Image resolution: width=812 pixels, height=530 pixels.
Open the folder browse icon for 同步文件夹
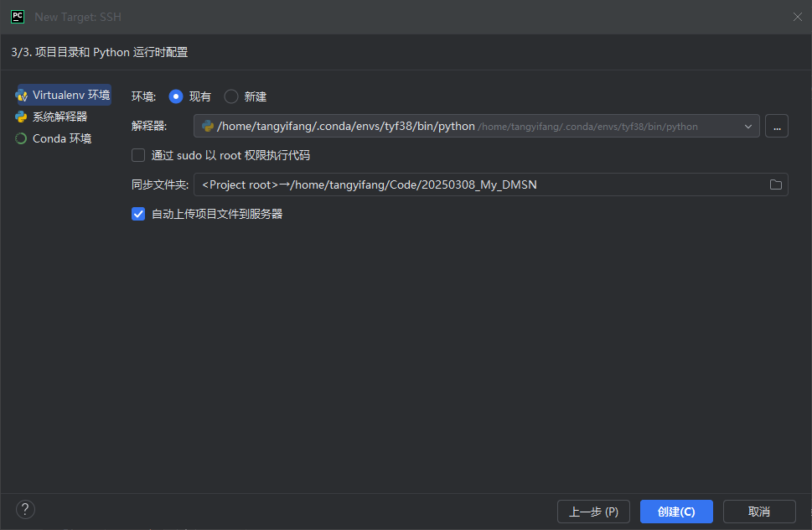click(775, 184)
